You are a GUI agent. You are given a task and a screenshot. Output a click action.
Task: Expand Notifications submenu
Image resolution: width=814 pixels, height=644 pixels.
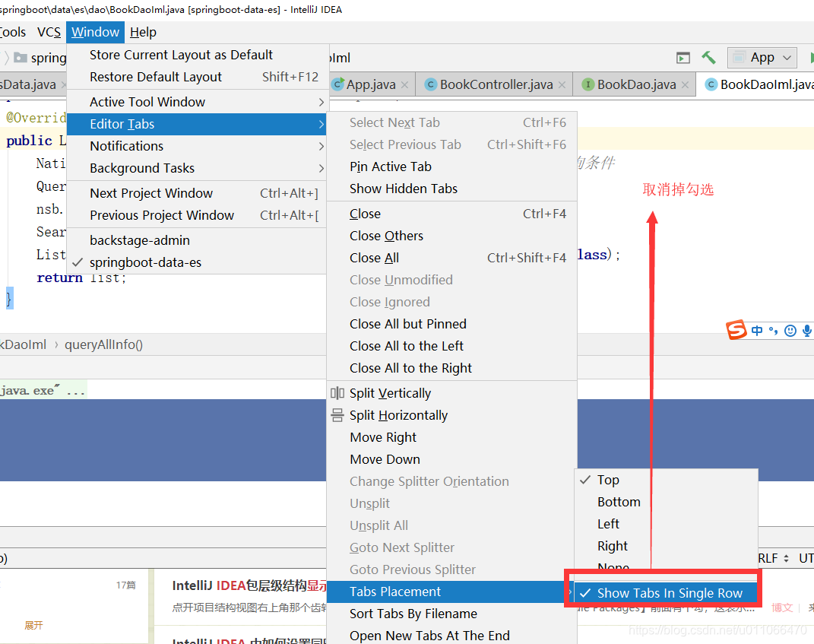click(x=198, y=146)
